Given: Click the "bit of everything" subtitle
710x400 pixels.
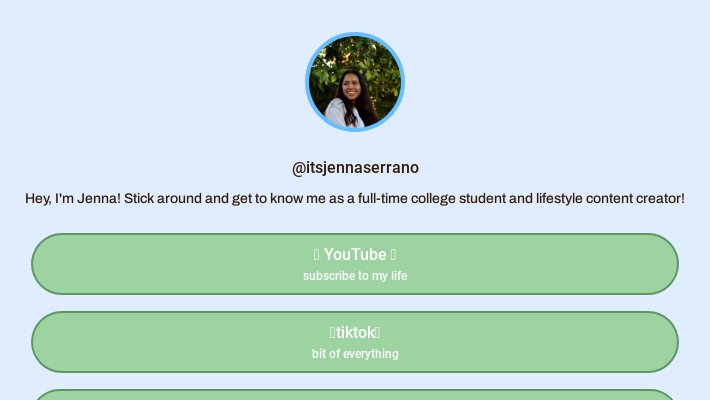Looking at the screenshot, I should (x=355, y=354).
